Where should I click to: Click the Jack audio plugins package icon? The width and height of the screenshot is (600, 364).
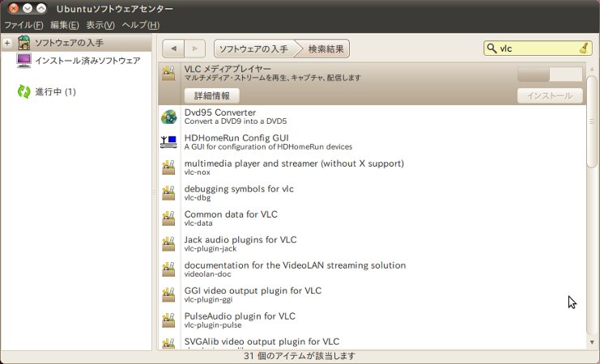click(x=168, y=243)
